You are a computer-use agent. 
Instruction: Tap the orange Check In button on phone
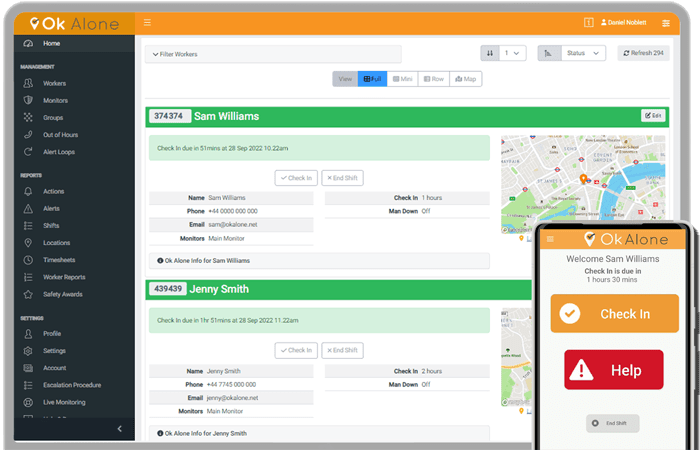(615, 313)
